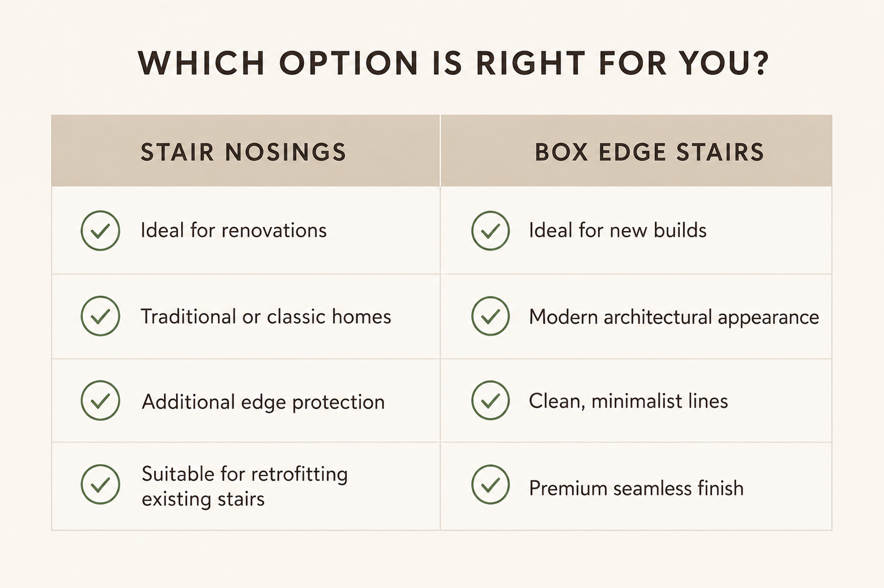Select the checkmark beside Additional edge protection

100,401
